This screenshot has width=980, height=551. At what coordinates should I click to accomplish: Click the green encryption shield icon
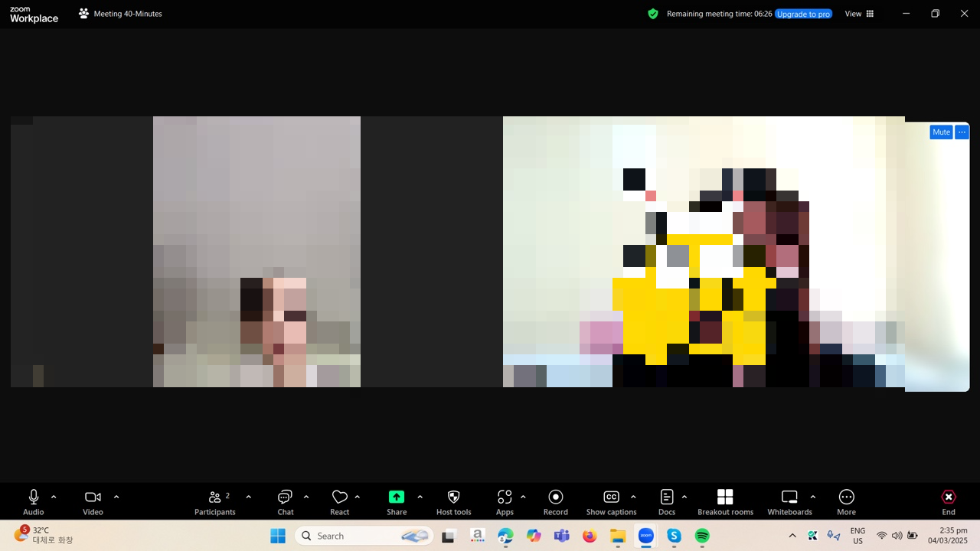tap(653, 14)
